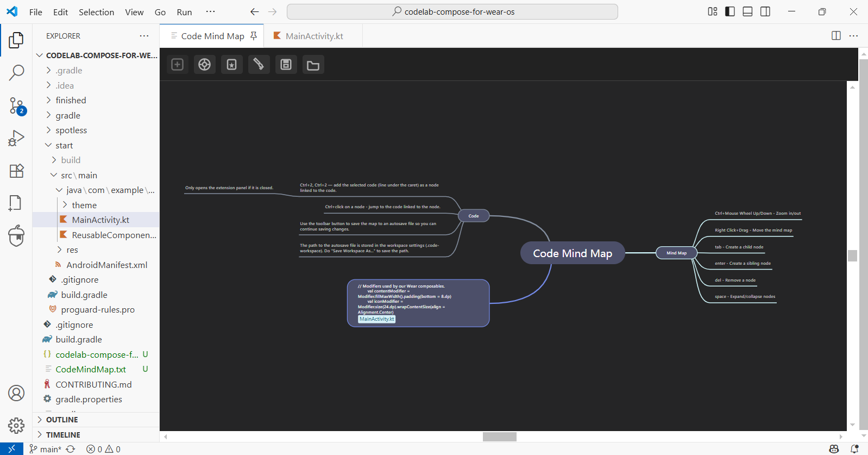Viewport: 868px width, 455px height.
Task: Open the Selection menu
Action: coord(96,12)
